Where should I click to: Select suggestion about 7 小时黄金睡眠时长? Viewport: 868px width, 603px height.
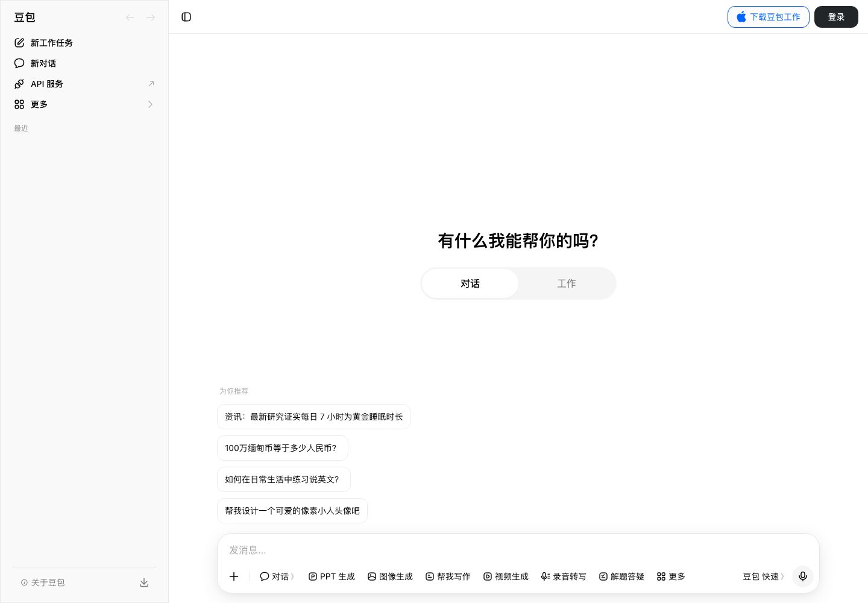(313, 417)
